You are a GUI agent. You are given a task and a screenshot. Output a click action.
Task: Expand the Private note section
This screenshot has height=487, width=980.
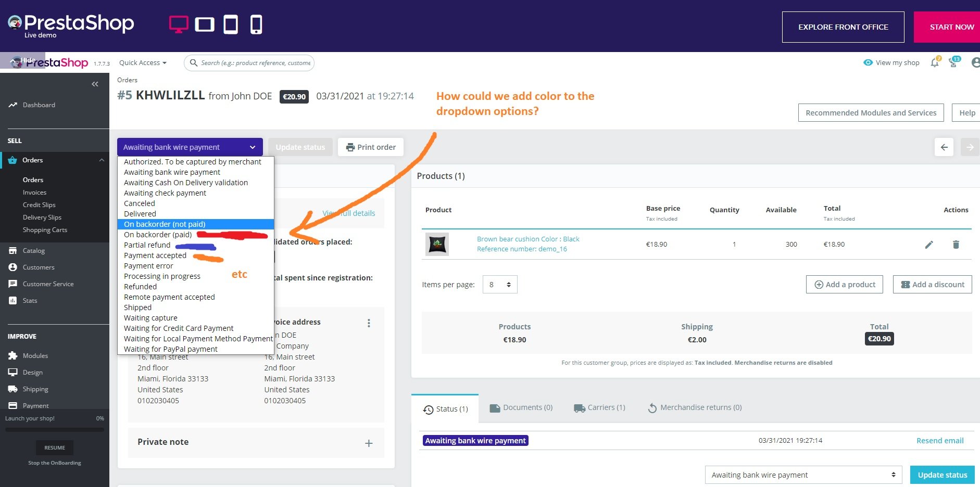pyautogui.click(x=369, y=443)
